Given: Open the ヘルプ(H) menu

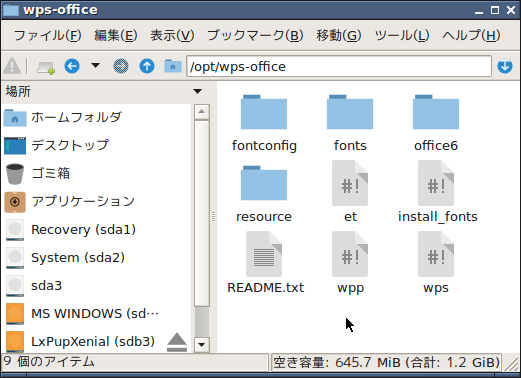Looking at the screenshot, I should [x=471, y=35].
